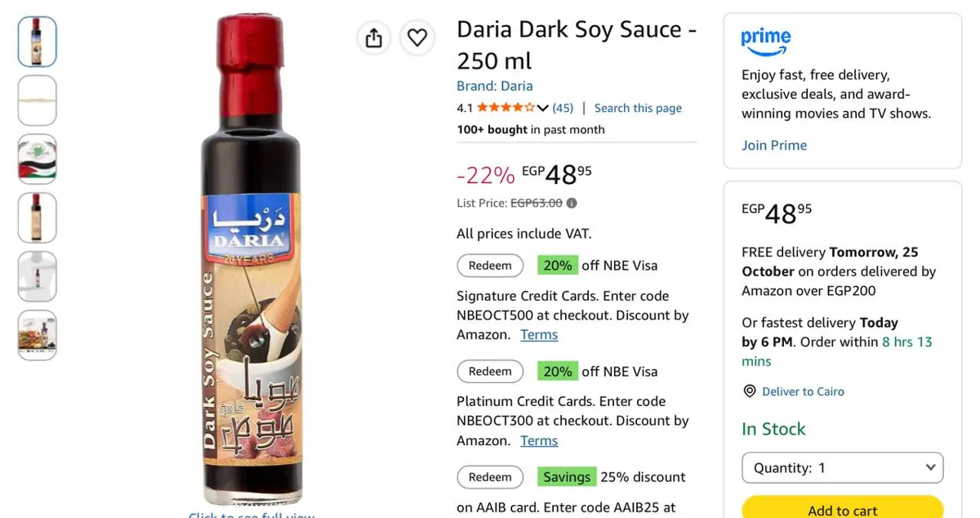Redeem the NBE Visa Platinum offer

click(x=490, y=371)
